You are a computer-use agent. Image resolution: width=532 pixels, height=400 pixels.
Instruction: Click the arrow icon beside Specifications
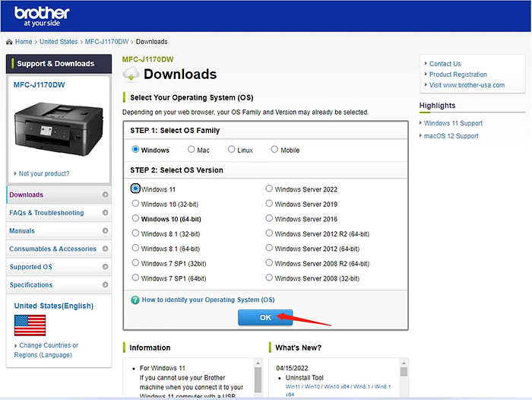pyautogui.click(x=105, y=284)
